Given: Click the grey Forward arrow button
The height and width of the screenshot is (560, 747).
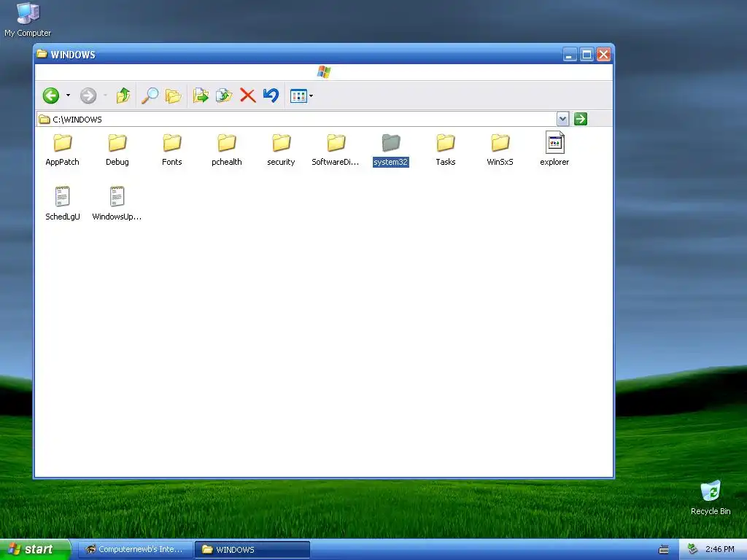Looking at the screenshot, I should (x=88, y=96).
